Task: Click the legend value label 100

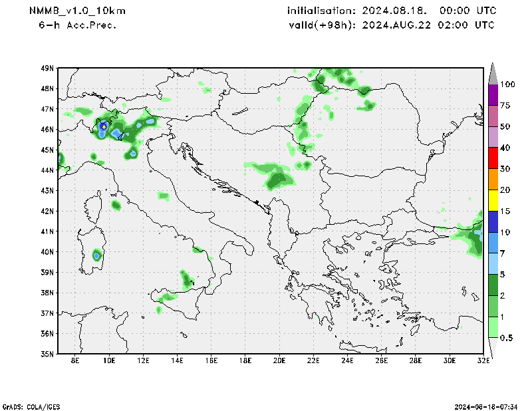Action: click(509, 84)
